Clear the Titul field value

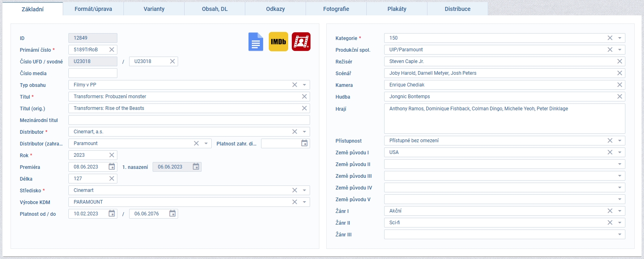(304, 97)
